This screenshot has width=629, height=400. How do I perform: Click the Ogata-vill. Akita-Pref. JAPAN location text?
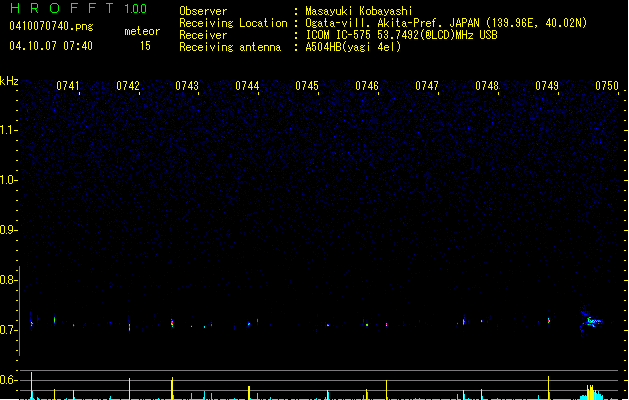(446, 23)
